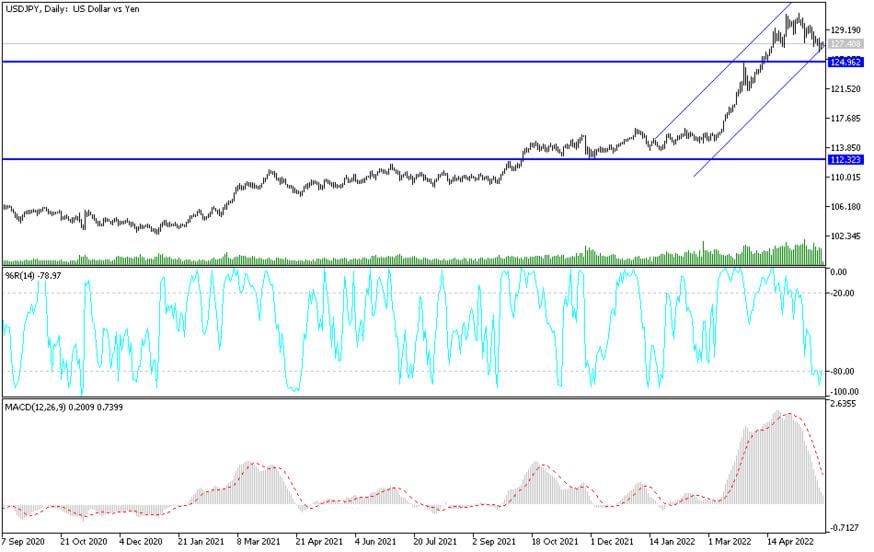Click the -0.7127 MACD scale value
The width and height of the screenshot is (874, 552).
click(x=844, y=527)
